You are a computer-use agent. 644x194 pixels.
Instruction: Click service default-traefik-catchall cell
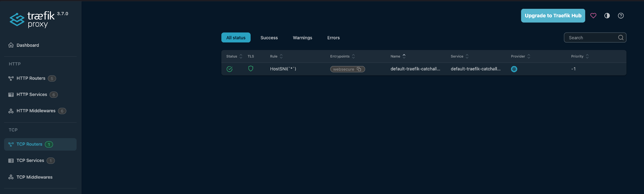(475, 69)
